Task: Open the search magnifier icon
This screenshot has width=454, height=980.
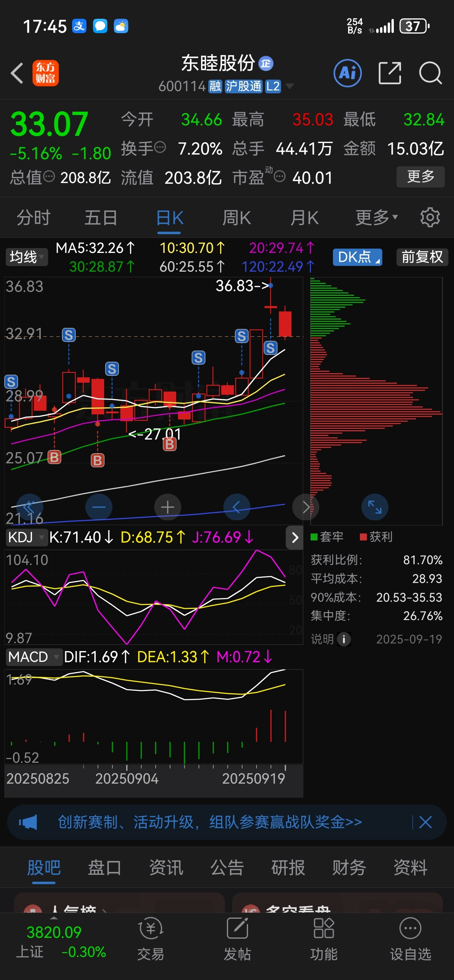Action: click(x=431, y=73)
